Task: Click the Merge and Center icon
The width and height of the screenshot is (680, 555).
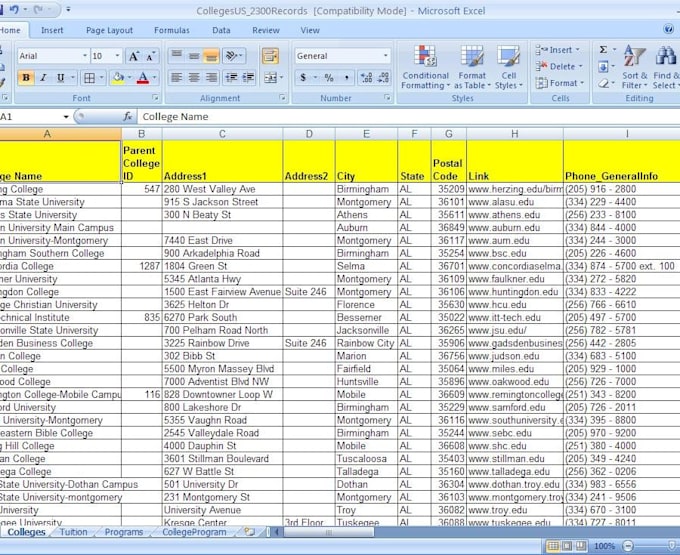Action: click(270, 78)
